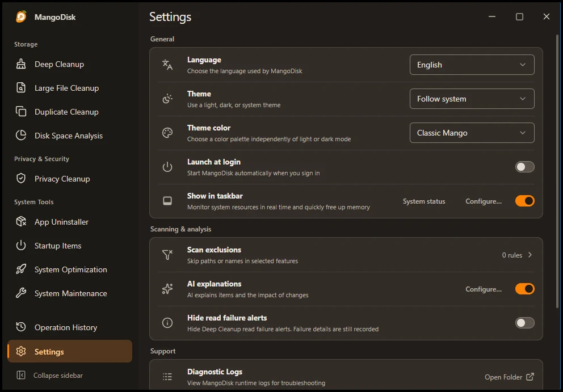The image size is (563, 392).
Task: Click the MangoDisk logo icon
Action: tap(21, 16)
